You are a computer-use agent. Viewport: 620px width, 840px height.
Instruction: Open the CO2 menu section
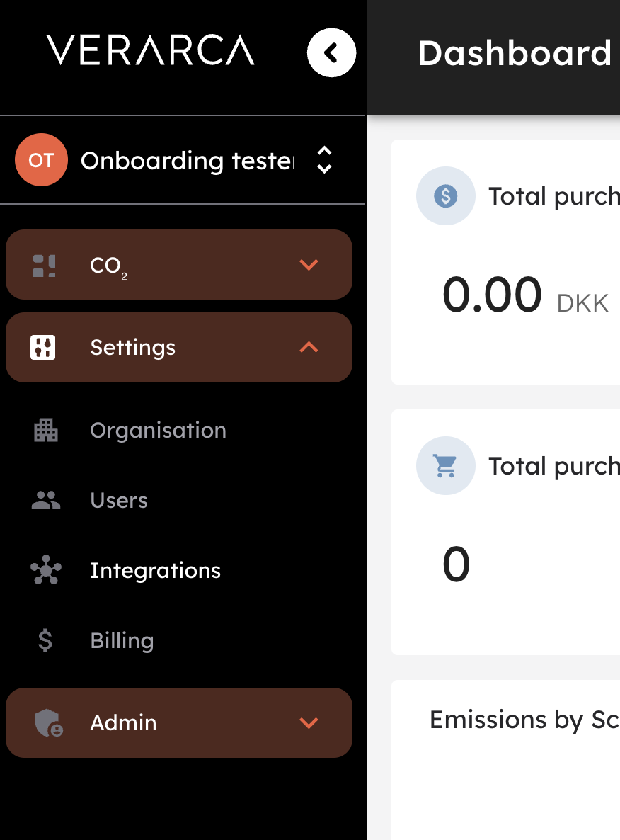[x=179, y=265]
